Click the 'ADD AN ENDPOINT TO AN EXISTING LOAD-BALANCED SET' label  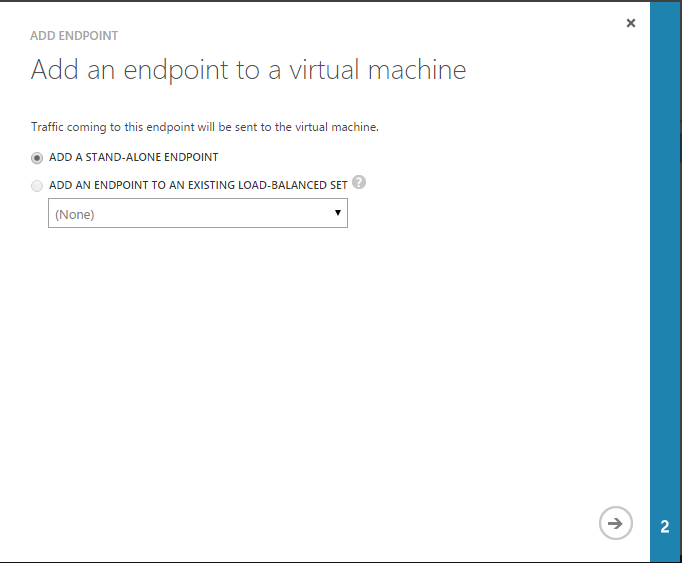click(x=198, y=185)
